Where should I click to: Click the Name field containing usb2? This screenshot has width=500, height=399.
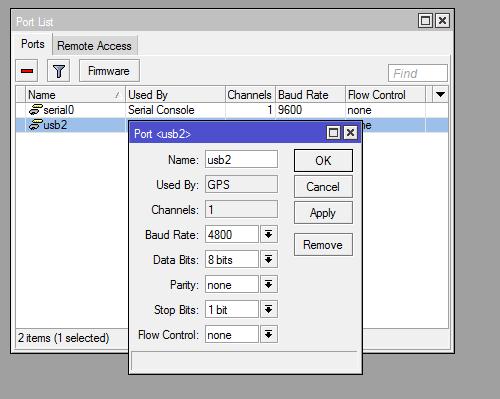[x=241, y=159]
